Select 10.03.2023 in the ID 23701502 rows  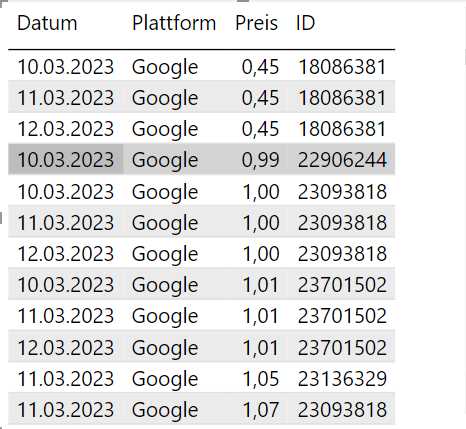(x=65, y=285)
